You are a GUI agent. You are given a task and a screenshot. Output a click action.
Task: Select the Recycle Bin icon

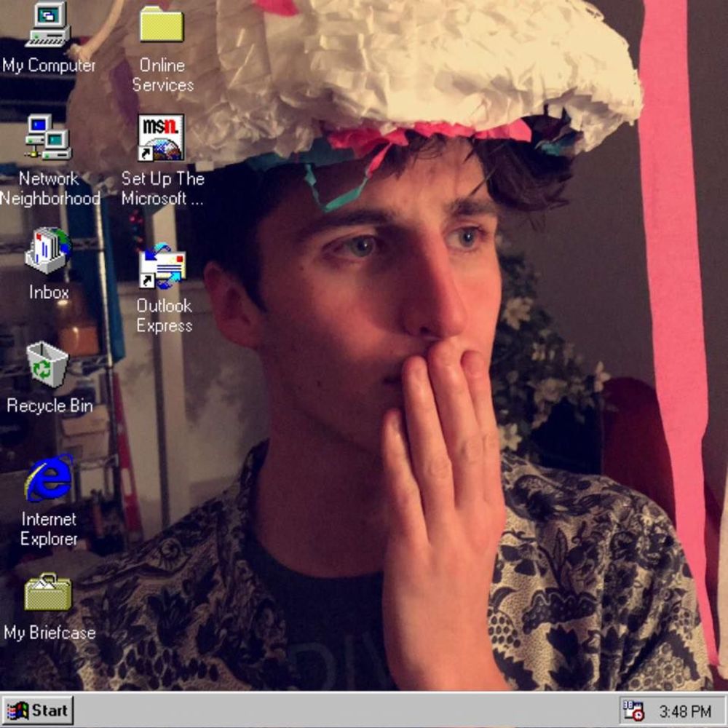(x=48, y=365)
